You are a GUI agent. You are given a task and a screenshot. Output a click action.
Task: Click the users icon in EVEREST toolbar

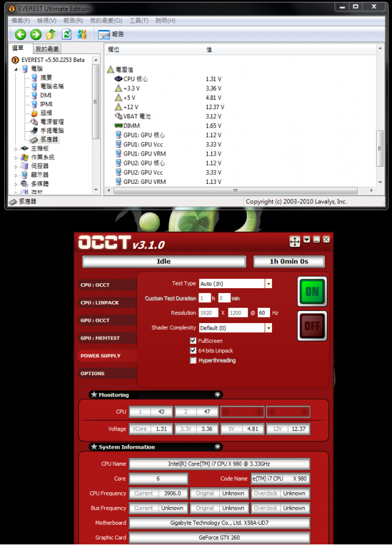(82, 34)
